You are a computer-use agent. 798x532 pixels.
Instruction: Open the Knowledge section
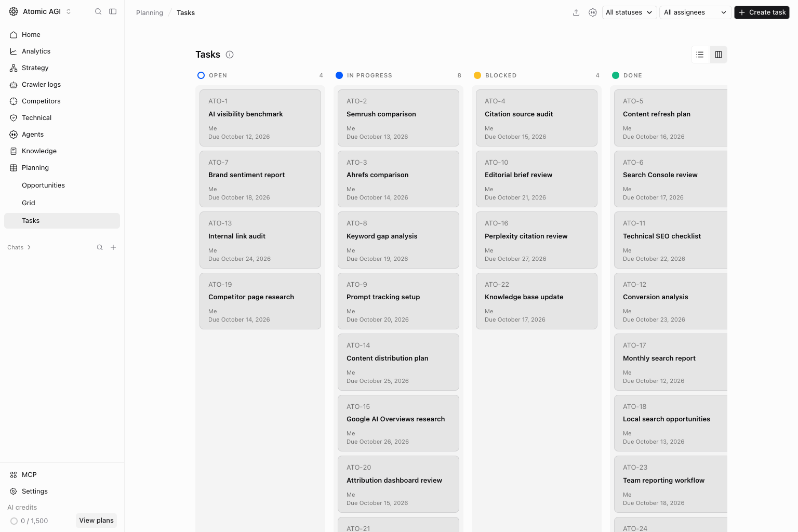tap(62, 151)
